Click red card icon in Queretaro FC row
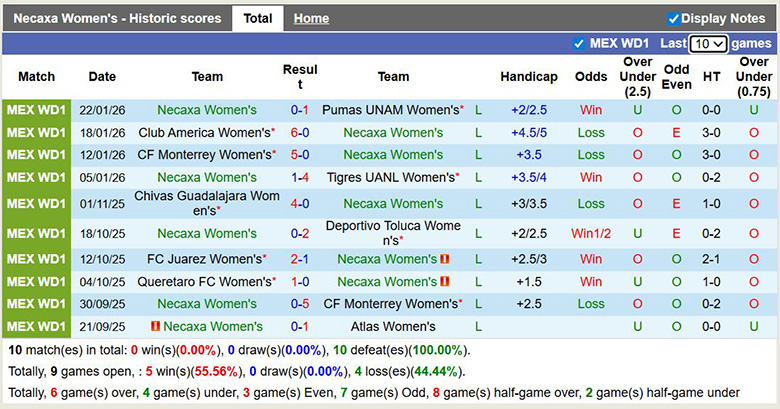 [445, 281]
